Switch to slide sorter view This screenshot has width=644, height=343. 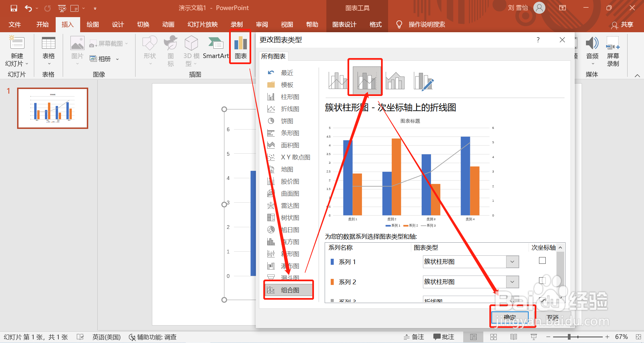click(x=493, y=337)
